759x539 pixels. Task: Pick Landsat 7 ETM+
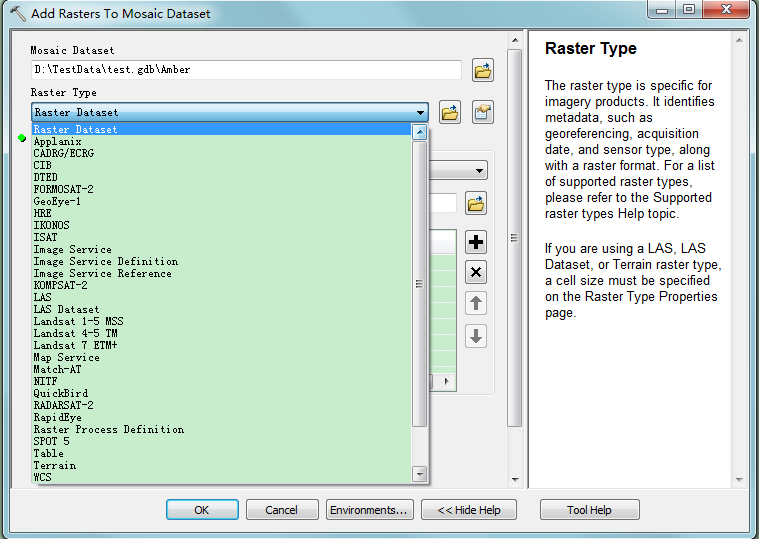222,345
